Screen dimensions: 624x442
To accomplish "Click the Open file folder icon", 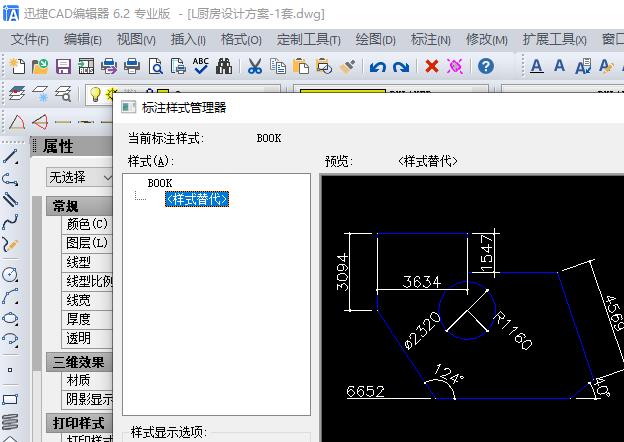I will [40, 66].
